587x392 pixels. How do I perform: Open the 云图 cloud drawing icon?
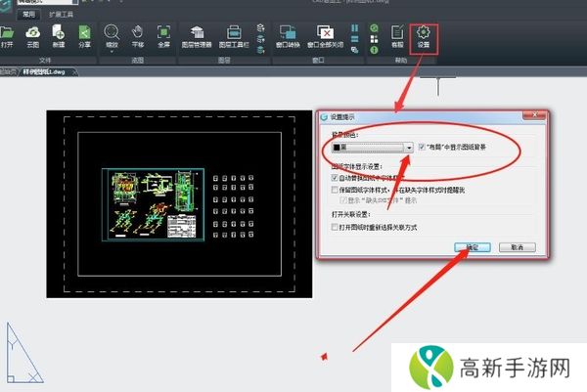33,35
